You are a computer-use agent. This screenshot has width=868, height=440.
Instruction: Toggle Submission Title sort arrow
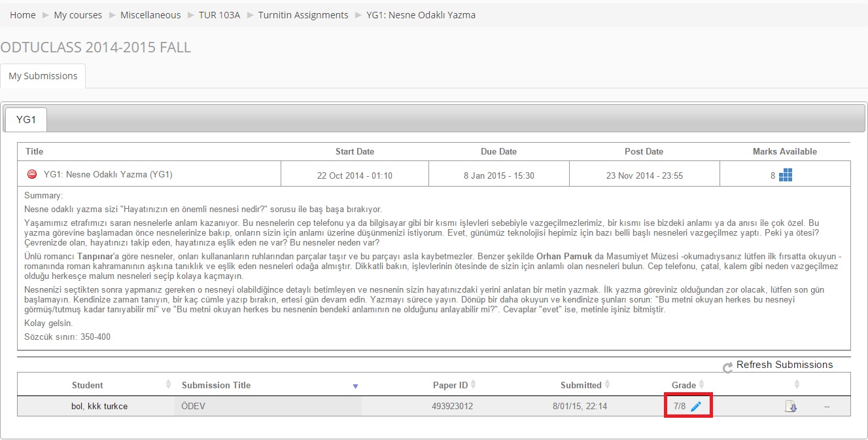(x=355, y=386)
